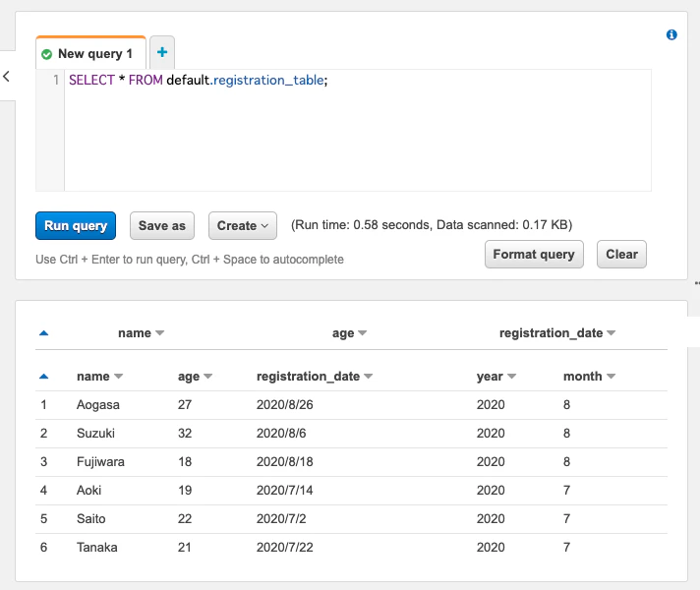Open sort arrow on year column header
This screenshot has width=700, height=590.
click(511, 377)
